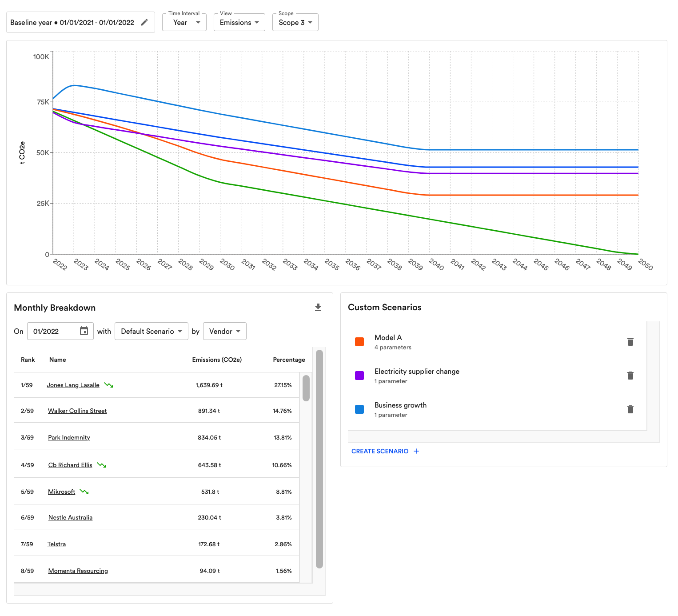
Task: Click the trend icon beside Jones Lang Lasalle
Action: pyautogui.click(x=109, y=385)
